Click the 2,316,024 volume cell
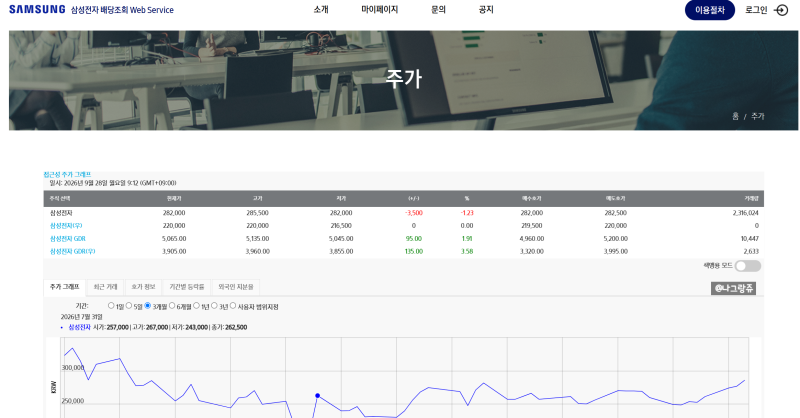The image size is (800, 418). coord(745,213)
